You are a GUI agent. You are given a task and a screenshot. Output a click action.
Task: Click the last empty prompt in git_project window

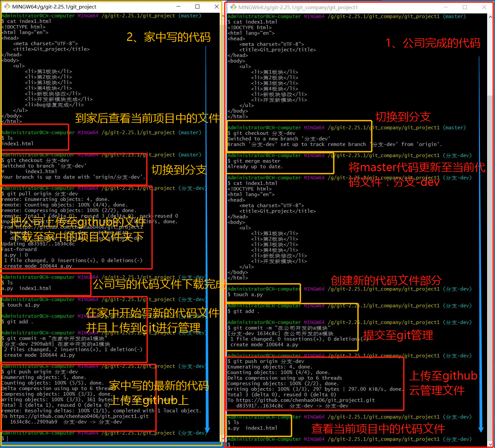click(x=5, y=438)
